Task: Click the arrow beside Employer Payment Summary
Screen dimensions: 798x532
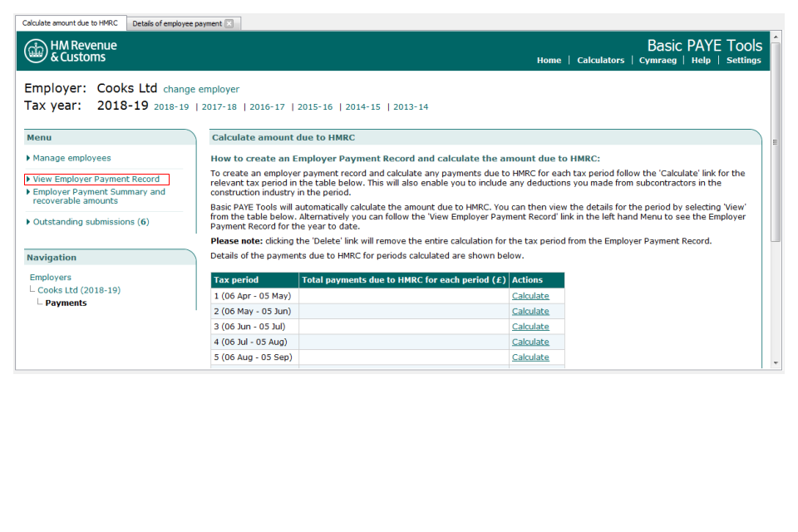Action: click(28, 191)
